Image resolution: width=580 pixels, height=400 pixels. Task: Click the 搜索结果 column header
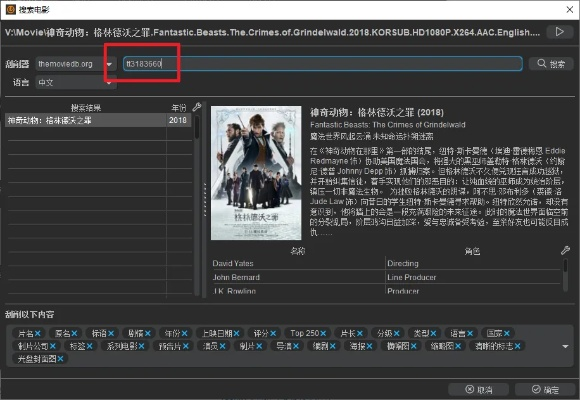(86, 108)
